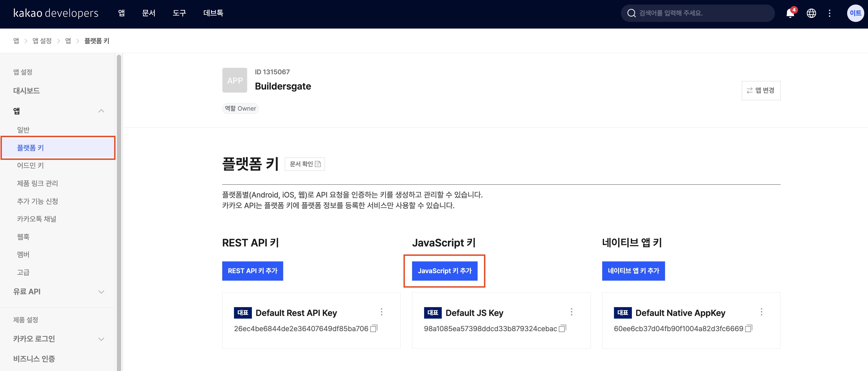Click the 앱 breadcrumb root link
The height and width of the screenshot is (371, 868).
(16, 41)
